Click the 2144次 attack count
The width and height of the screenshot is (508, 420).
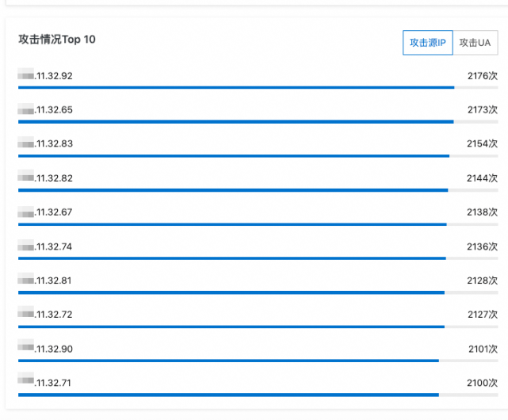point(482,178)
